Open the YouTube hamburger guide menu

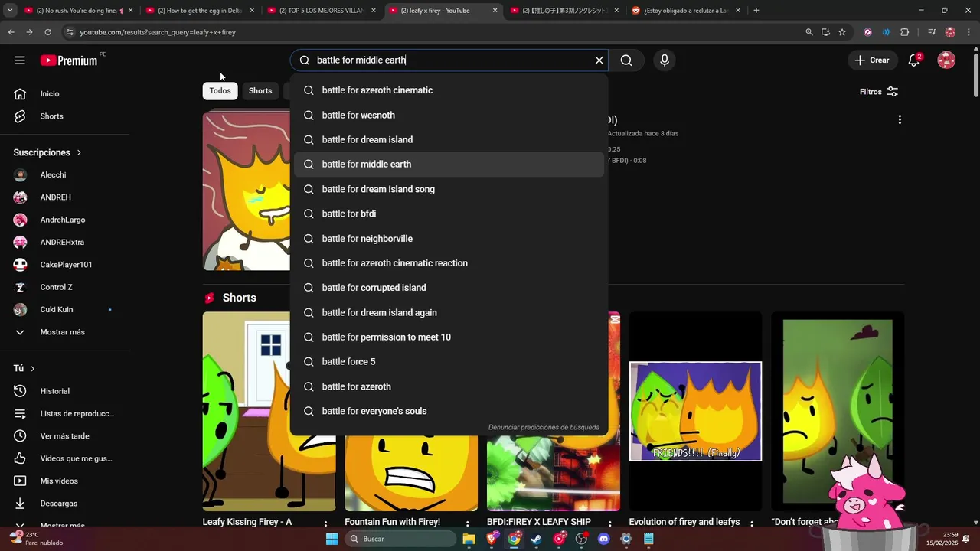point(20,60)
